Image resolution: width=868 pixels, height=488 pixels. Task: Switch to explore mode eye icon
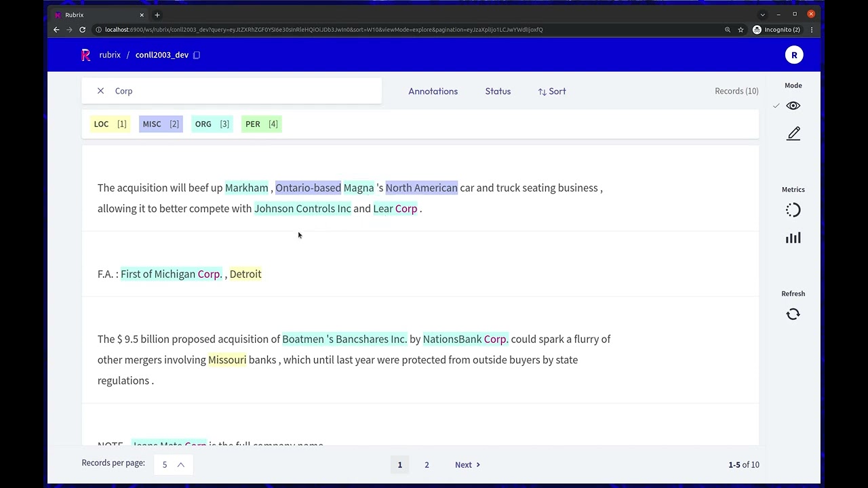pyautogui.click(x=793, y=106)
